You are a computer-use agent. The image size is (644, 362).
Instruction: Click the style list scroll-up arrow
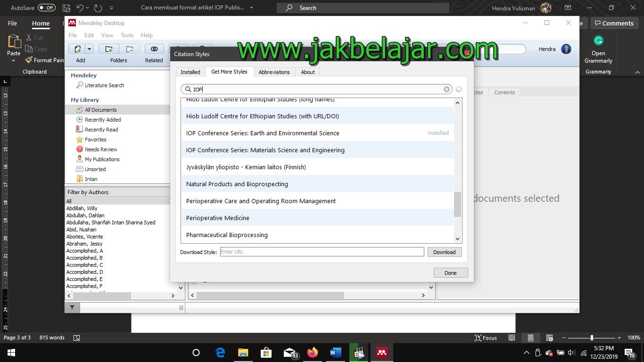pyautogui.click(x=457, y=102)
